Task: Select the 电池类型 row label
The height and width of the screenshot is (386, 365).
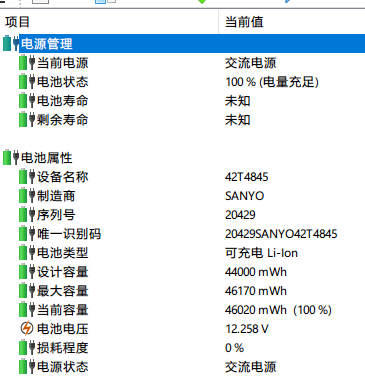Action: click(x=63, y=253)
